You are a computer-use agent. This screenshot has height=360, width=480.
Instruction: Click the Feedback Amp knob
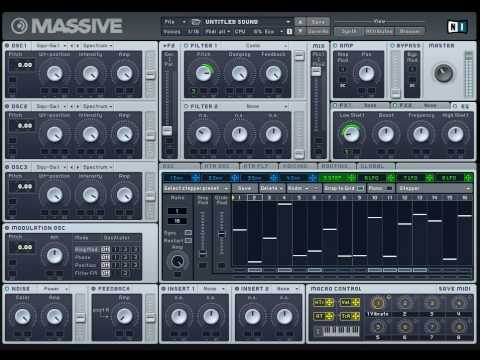point(124,317)
